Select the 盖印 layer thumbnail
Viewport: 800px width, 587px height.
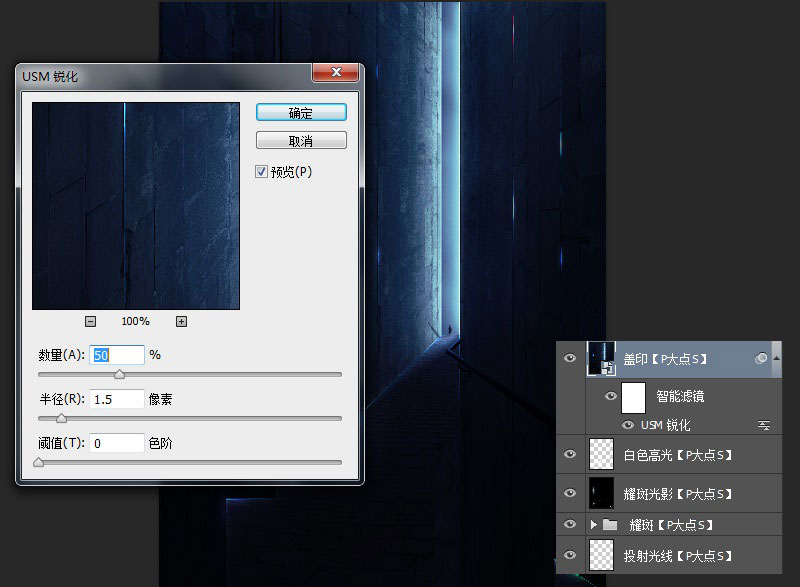[x=602, y=359]
